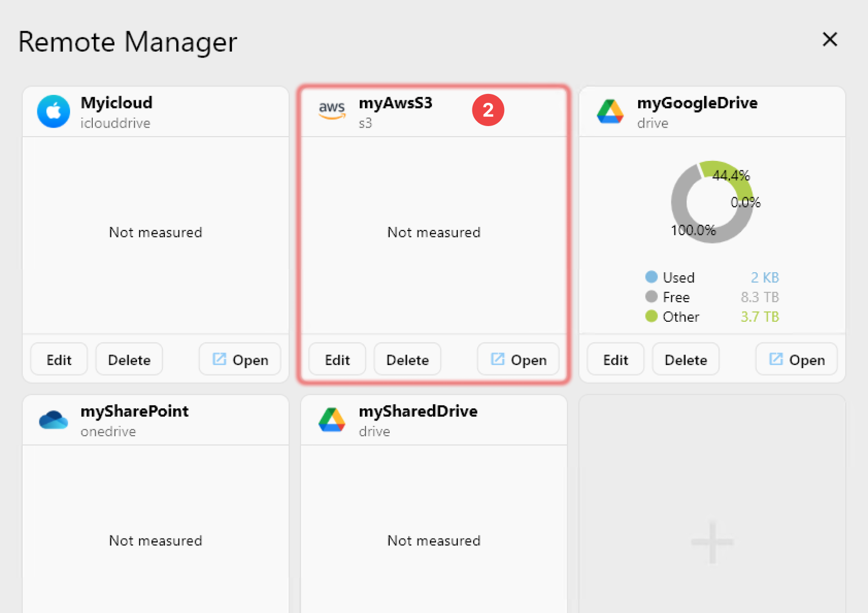Open the myAwsS3 remote
This screenshot has height=613, width=868.
[518, 359]
